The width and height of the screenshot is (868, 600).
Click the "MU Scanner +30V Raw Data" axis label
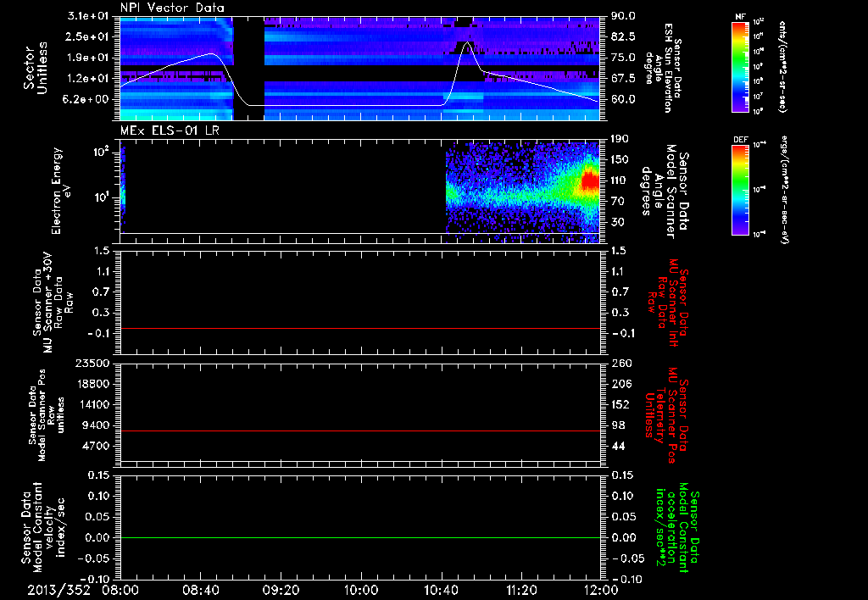pos(53,303)
